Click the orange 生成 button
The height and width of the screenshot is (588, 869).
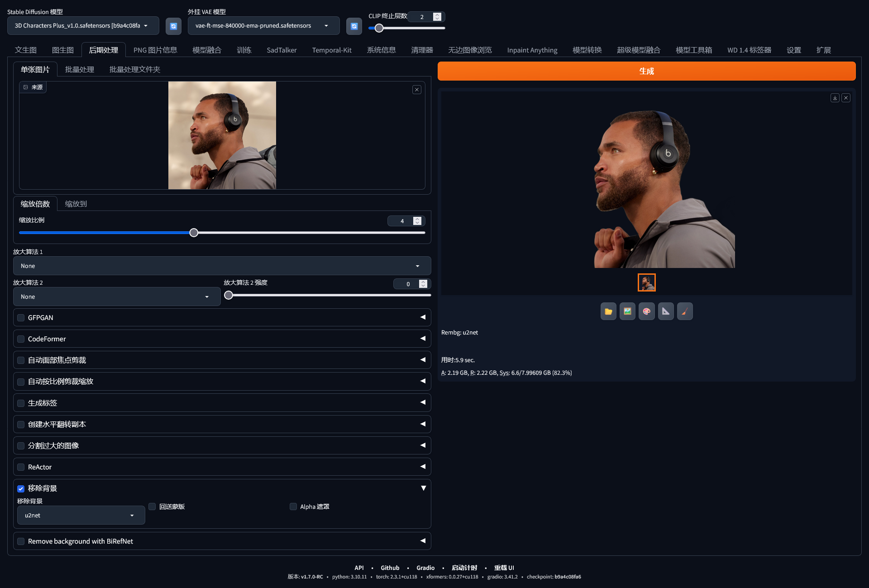(646, 71)
